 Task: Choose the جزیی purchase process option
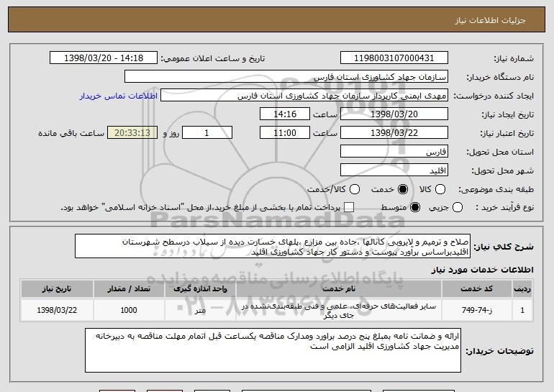click(x=457, y=207)
